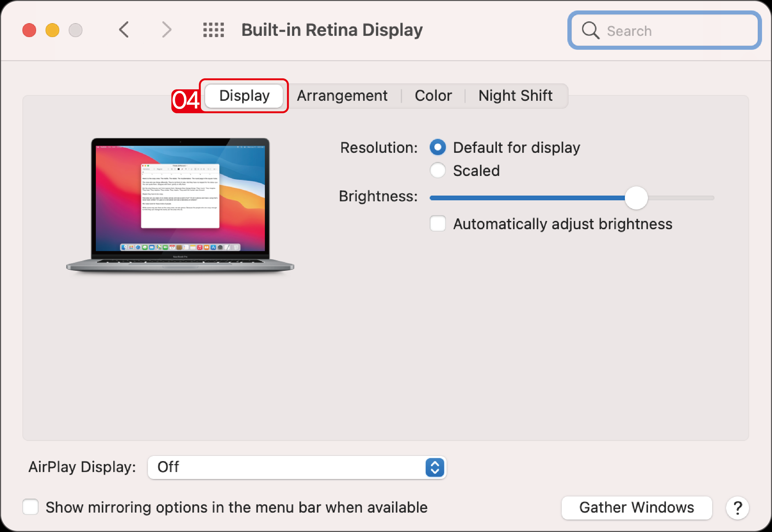
Task: Open the Night Shift tab
Action: pyautogui.click(x=515, y=96)
